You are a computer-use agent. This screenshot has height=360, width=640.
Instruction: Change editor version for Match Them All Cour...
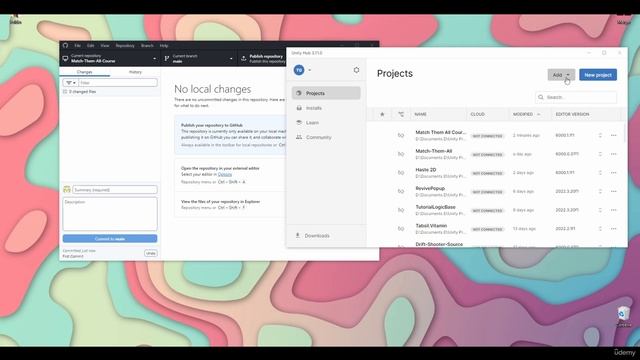tap(600, 136)
